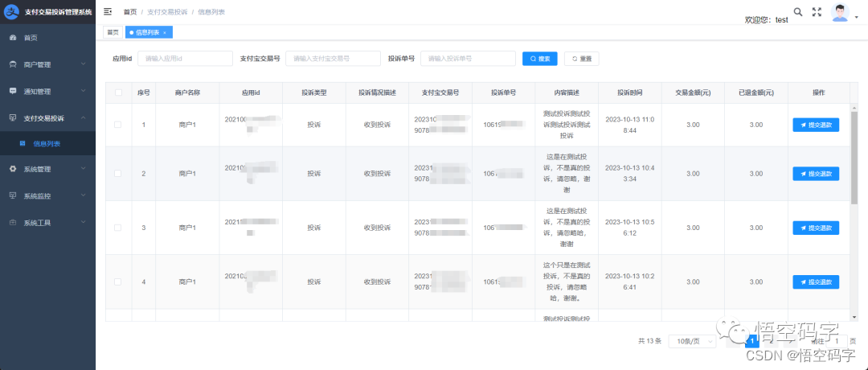
Task: Expand the 通知管理 menu chevron
Action: [83, 91]
